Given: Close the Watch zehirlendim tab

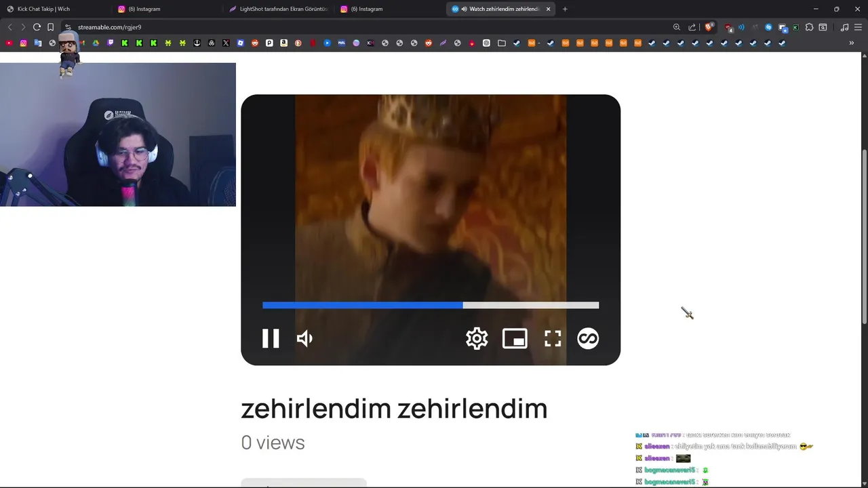Looking at the screenshot, I should coord(548,9).
